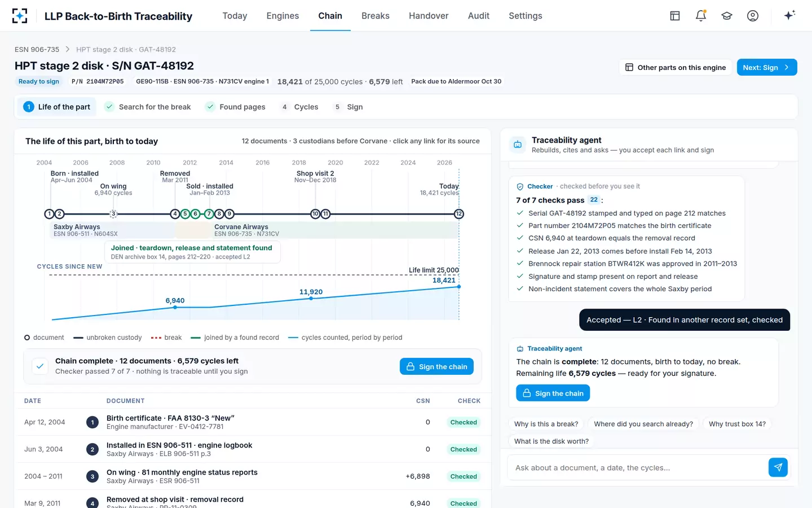Open the graduation cap learning icon
The height and width of the screenshot is (508, 812).
click(727, 16)
